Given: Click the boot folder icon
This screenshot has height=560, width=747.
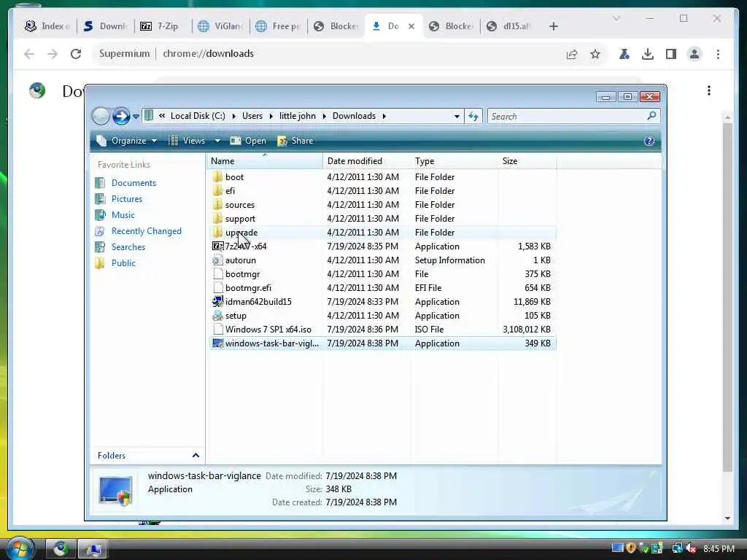Looking at the screenshot, I should pyautogui.click(x=217, y=176).
